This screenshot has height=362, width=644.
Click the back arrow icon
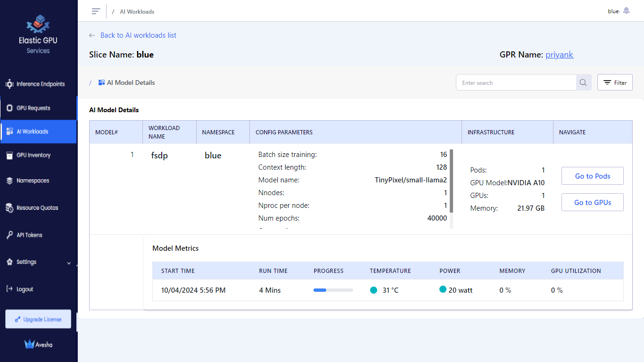[x=92, y=35]
